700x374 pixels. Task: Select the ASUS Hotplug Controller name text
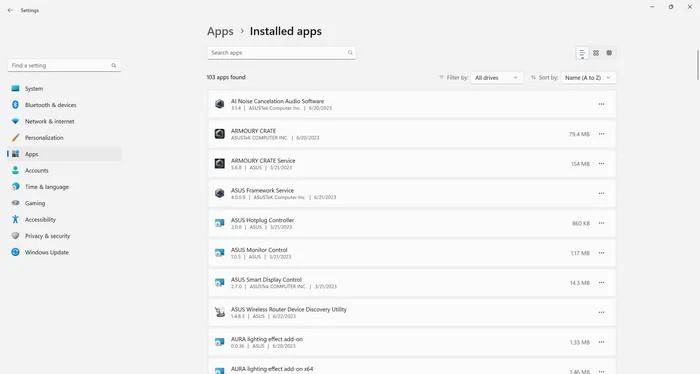coord(262,220)
